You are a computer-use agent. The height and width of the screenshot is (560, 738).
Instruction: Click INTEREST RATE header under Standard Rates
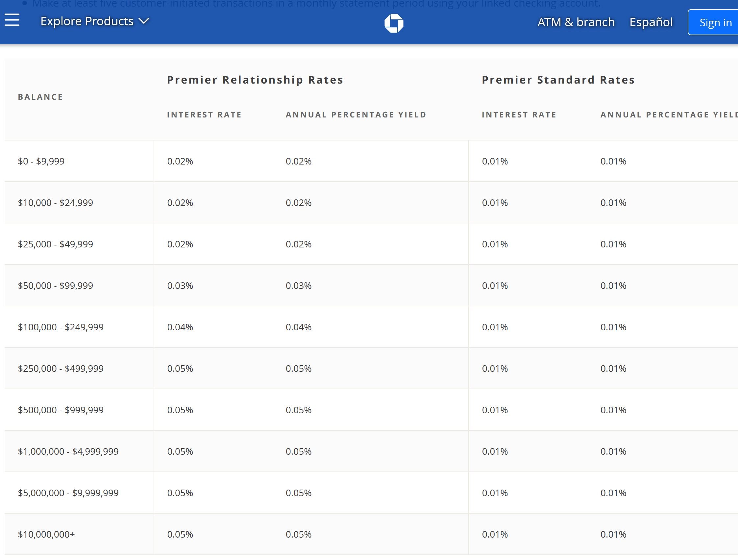519,115
